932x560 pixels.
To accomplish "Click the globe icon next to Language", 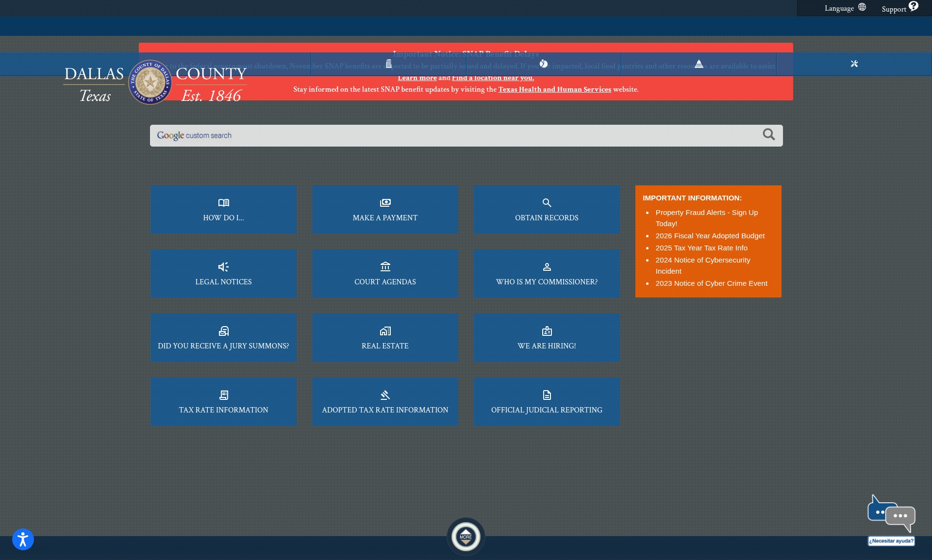I will coord(862,7).
